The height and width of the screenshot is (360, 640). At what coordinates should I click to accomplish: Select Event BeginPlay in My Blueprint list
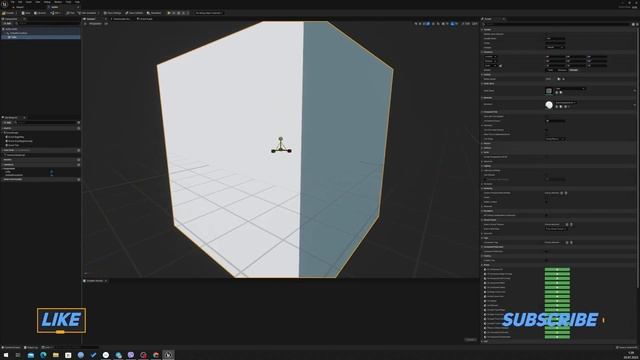(x=16, y=137)
